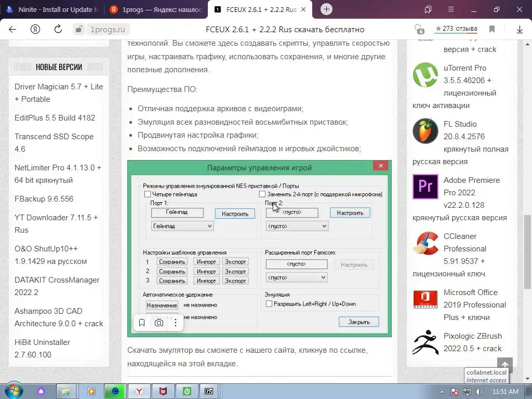Open the image overlay three-dots menu
The image size is (532, 399).
point(176,323)
